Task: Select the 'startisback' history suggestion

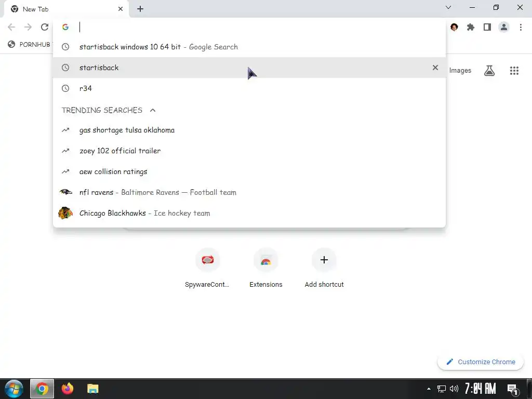Action: (x=249, y=68)
